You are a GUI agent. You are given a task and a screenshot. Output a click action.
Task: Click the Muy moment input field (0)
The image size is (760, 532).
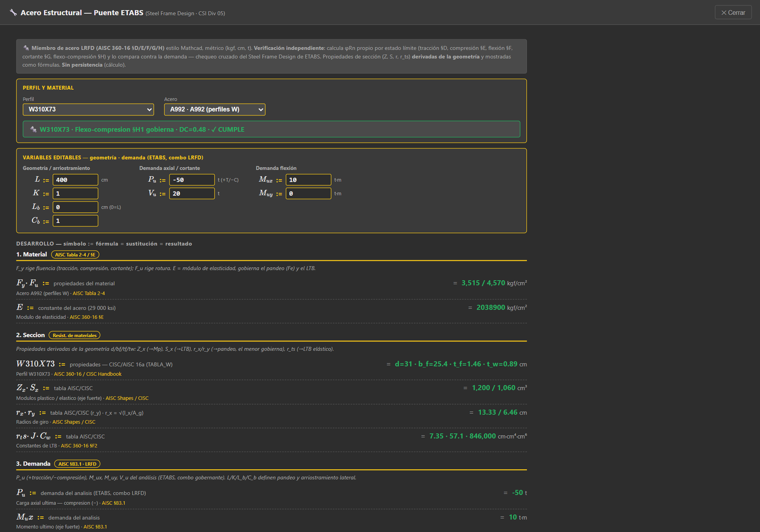pos(308,193)
